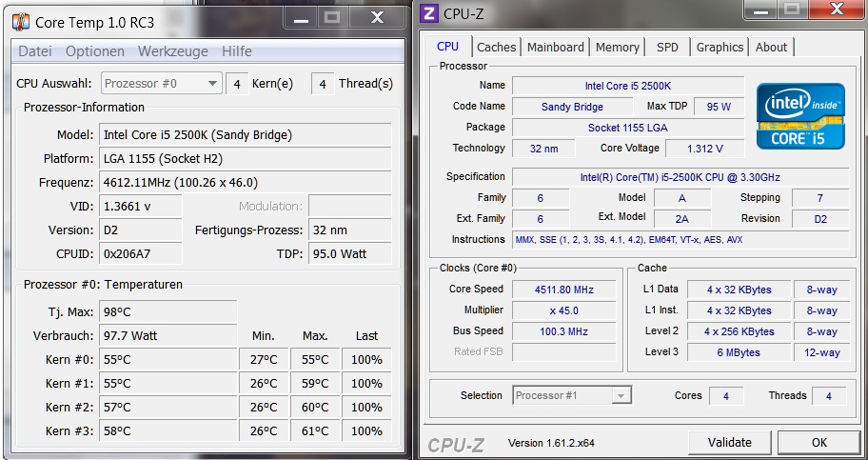Click the Technology value 32 nm in CPU-Z
Screen dimensions: 868x460
pos(543,150)
